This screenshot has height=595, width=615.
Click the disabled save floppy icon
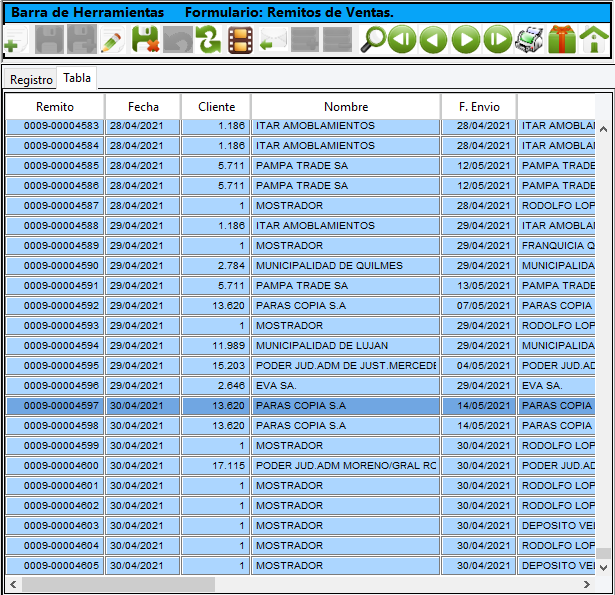[x=49, y=40]
